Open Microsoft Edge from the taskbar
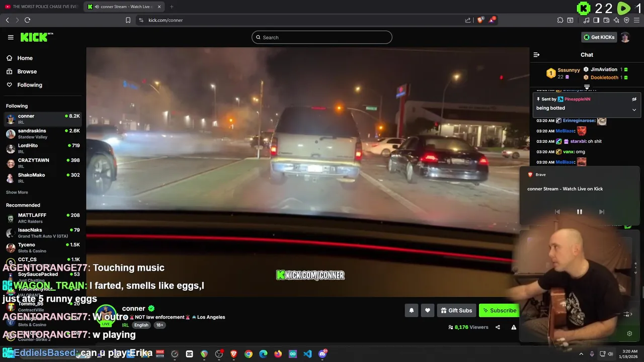Image resolution: width=644 pixels, height=362 pixels. 263,354
